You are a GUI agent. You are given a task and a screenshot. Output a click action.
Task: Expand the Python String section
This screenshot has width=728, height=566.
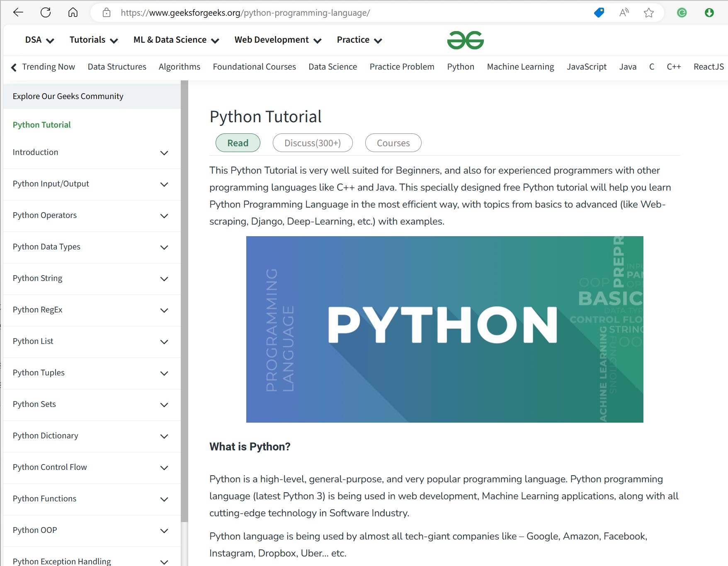click(92, 278)
